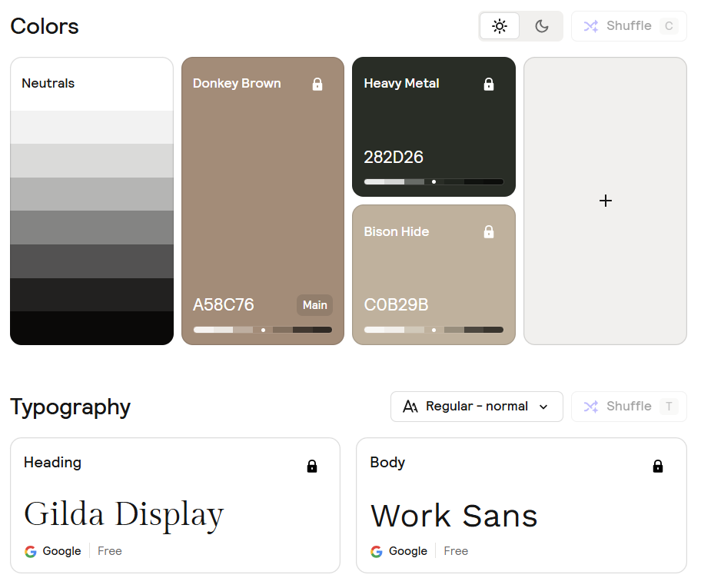Screen dimensions: 701x588
Task: Click the Bison Hide color name
Action: click(397, 231)
